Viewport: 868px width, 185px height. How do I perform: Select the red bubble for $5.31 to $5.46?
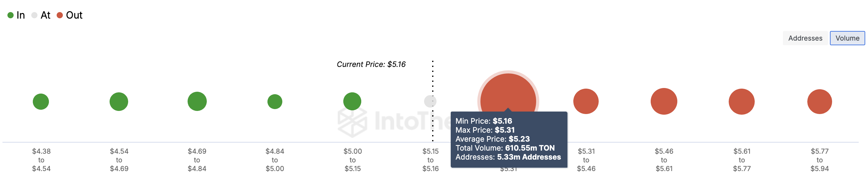point(586,101)
